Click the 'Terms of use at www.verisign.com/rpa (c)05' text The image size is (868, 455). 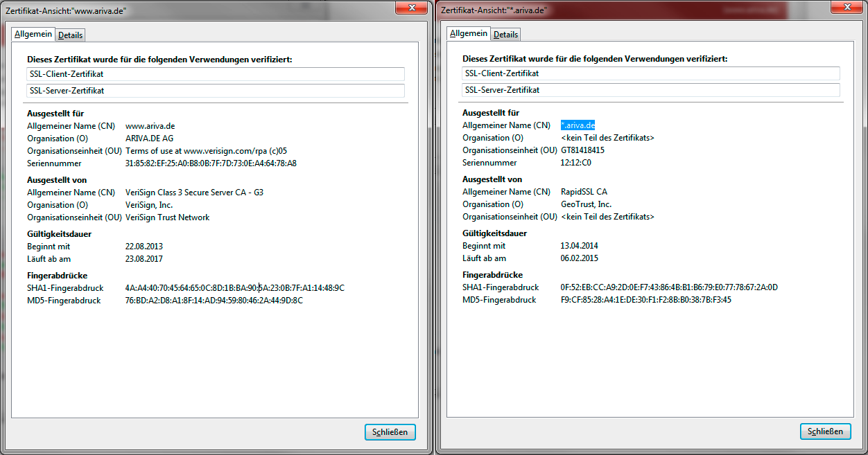point(206,151)
